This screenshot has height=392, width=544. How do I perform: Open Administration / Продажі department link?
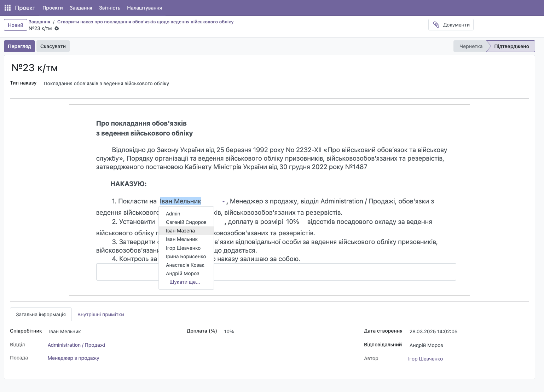click(76, 345)
